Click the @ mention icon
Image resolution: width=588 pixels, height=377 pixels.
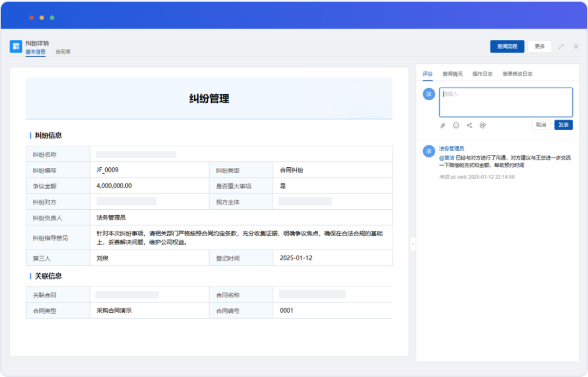[x=482, y=125]
